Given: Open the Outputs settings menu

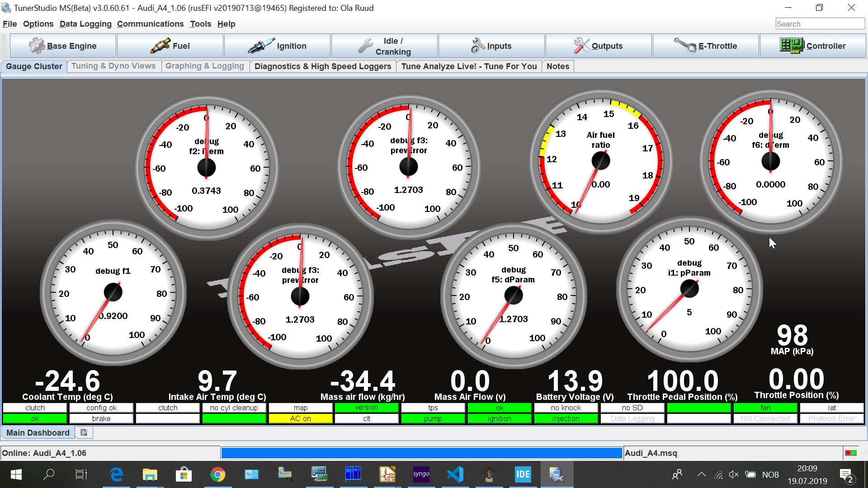Looking at the screenshot, I should (x=599, y=46).
